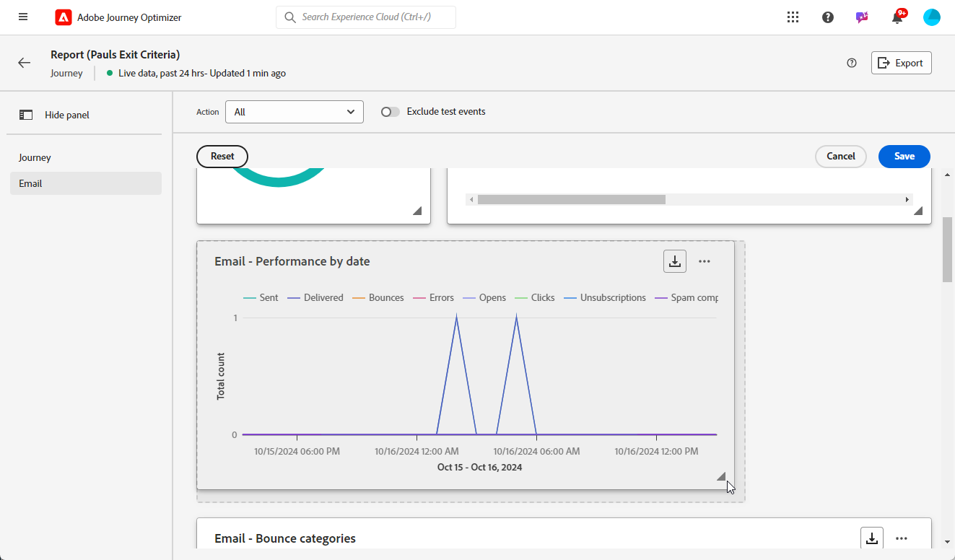Click the back arrow beside report title
955x560 pixels.
(x=25, y=63)
